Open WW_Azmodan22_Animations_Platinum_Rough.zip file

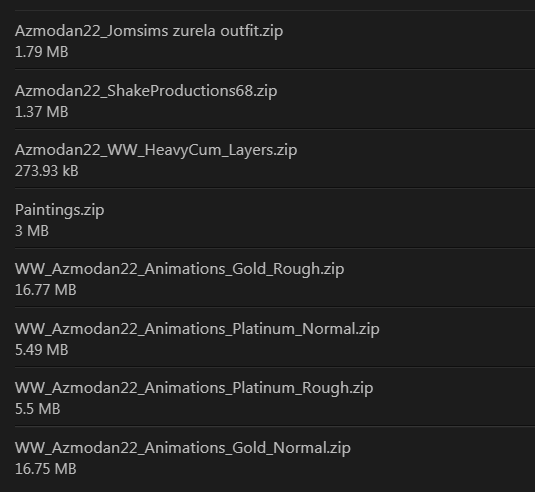pos(194,388)
